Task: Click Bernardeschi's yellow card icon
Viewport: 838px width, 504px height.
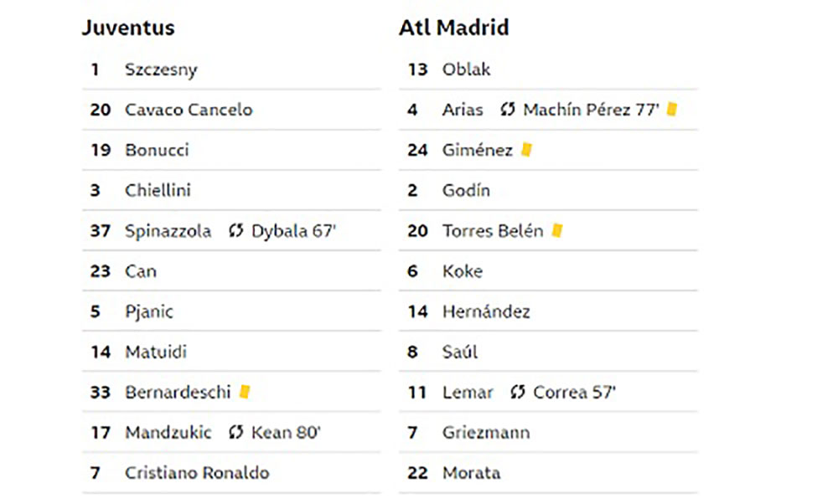Action: tap(245, 391)
